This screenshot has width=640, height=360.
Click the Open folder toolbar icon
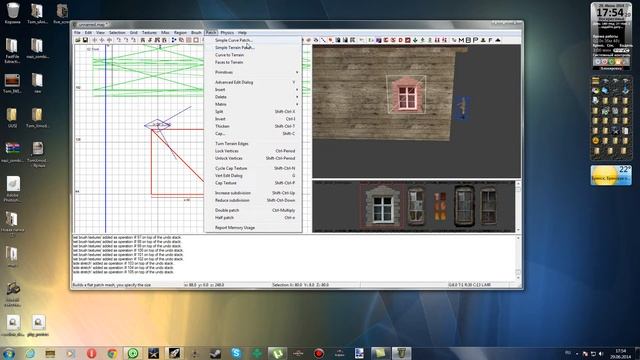78,40
